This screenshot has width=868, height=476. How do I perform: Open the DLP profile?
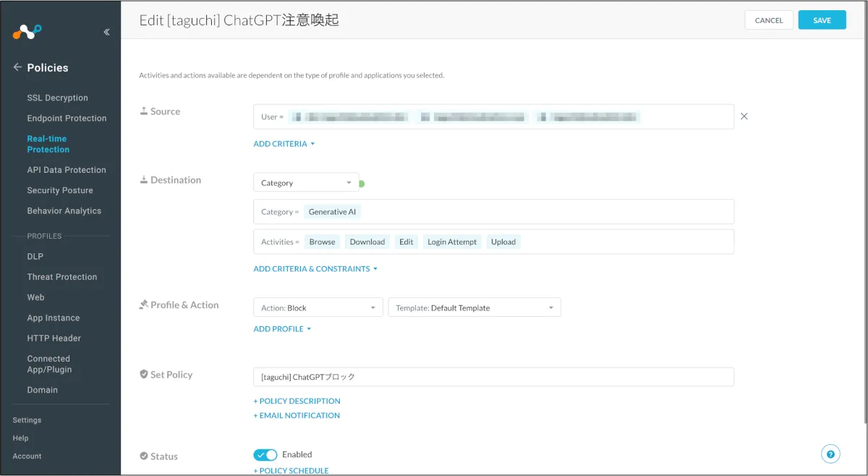point(35,257)
